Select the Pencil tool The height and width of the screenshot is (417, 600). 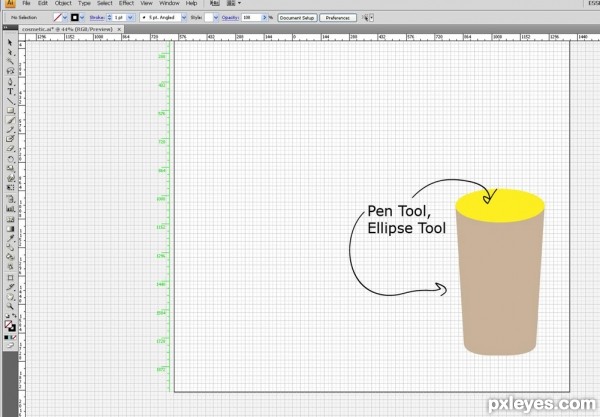point(10,130)
